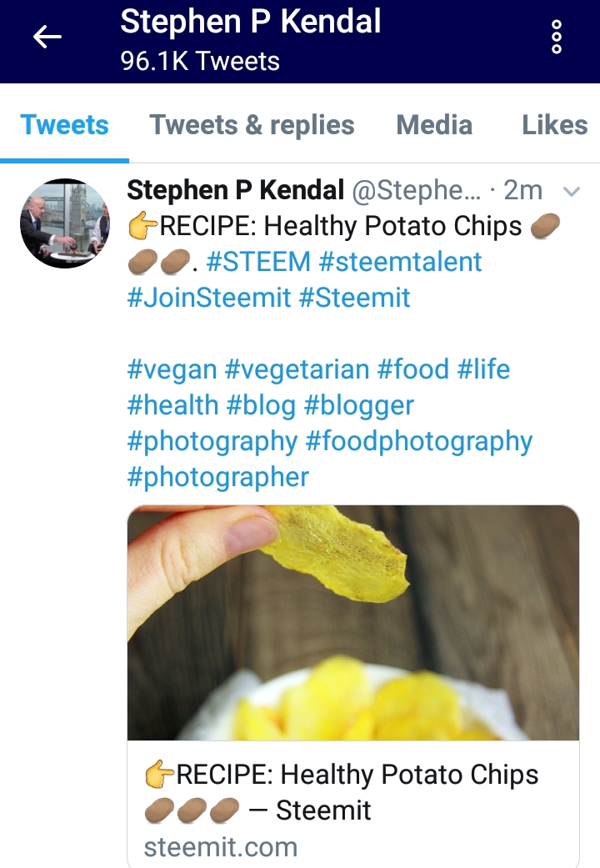600x868 pixels.
Task: Open the #steemtalent hashtag link
Action: tap(400, 262)
